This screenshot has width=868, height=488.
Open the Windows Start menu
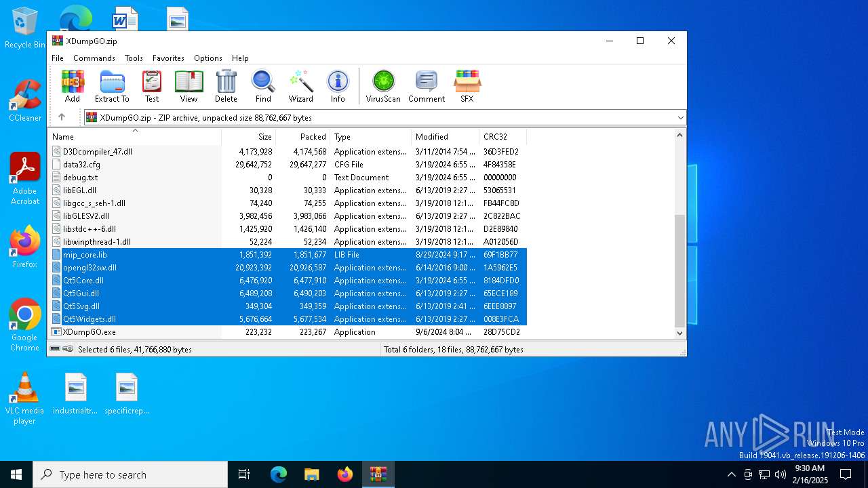(16, 474)
